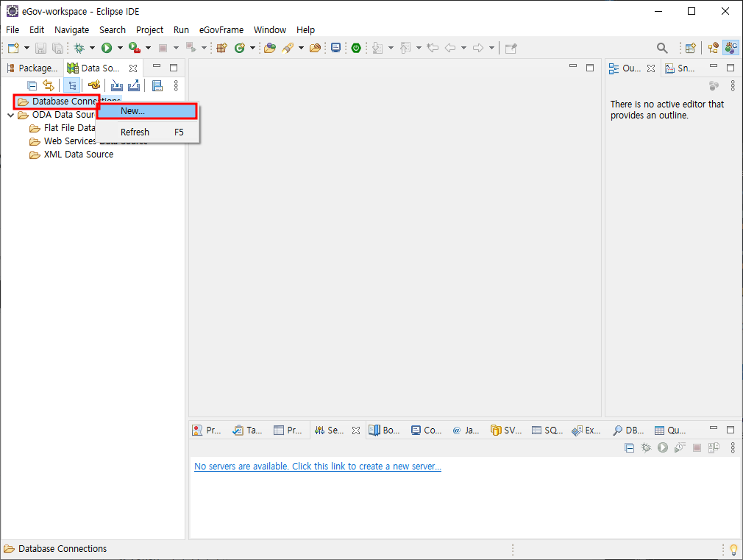Screen dimensions: 743x560
Task: Open the eGovFrame menu
Action: pyautogui.click(x=221, y=30)
